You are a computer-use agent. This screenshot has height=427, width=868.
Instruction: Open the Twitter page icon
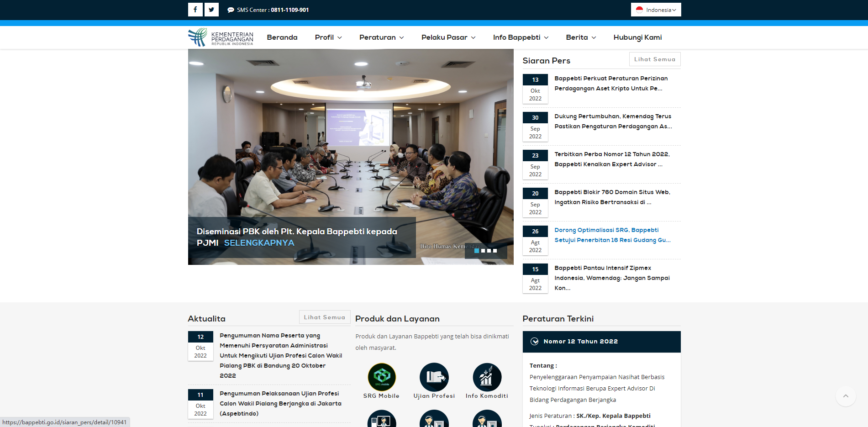(x=211, y=10)
